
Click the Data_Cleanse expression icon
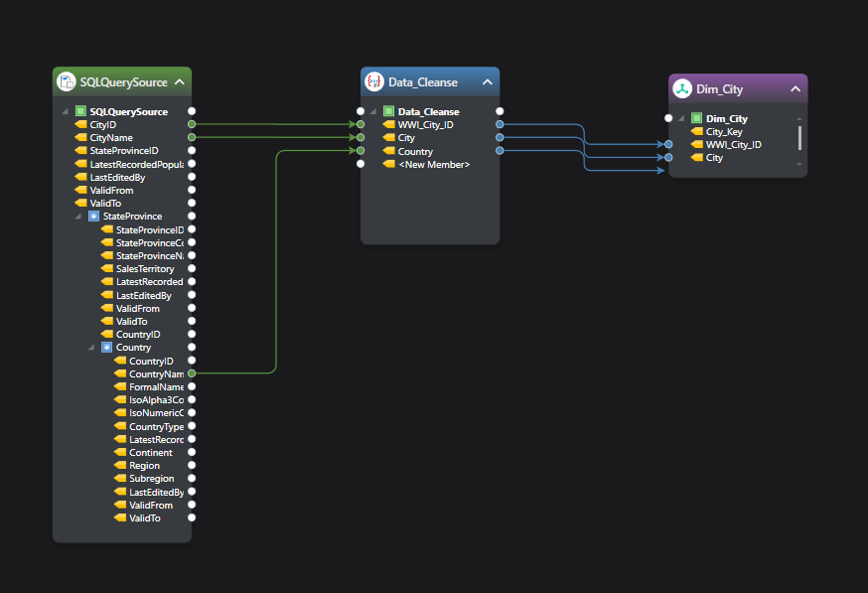click(x=374, y=81)
